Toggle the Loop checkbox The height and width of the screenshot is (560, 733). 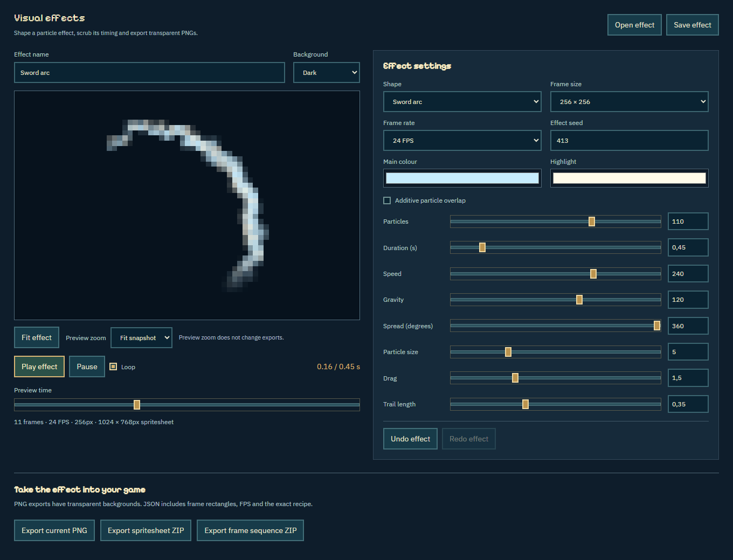click(x=113, y=367)
